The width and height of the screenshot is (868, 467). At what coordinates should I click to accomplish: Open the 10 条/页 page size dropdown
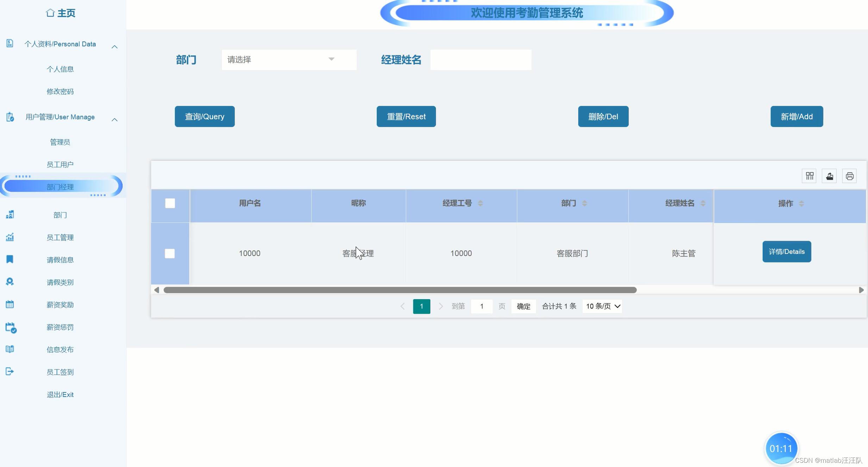pyautogui.click(x=602, y=306)
